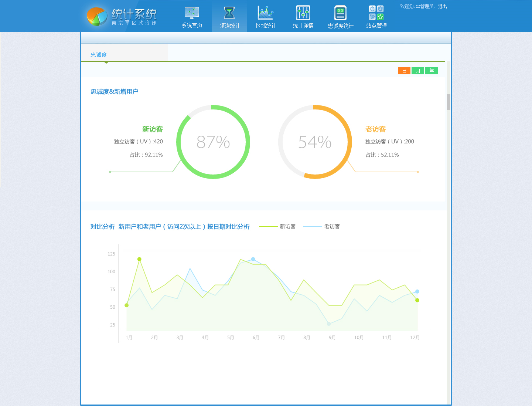Select the 年 (year) view button

432,71
